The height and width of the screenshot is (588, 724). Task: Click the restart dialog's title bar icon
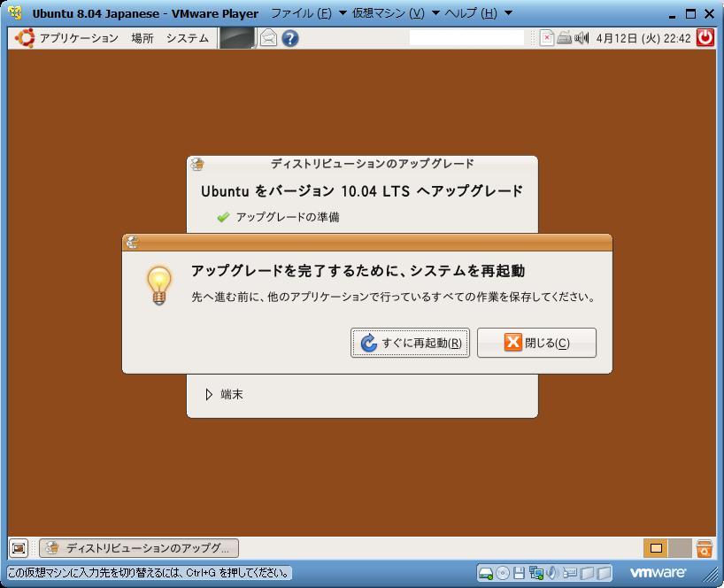pyautogui.click(x=132, y=242)
